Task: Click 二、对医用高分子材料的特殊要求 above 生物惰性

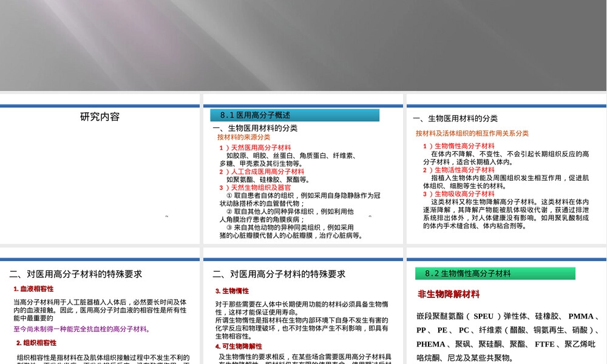Action: (279, 274)
